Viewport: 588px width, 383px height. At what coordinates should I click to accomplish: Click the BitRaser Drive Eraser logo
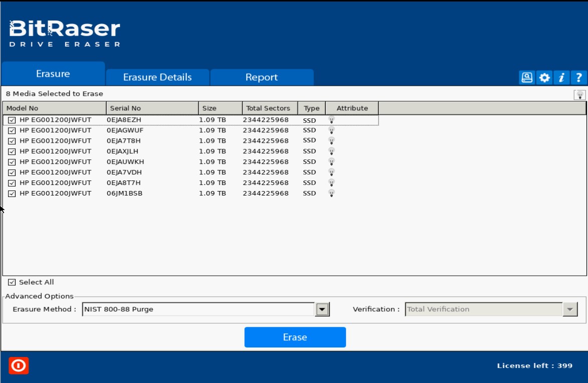coord(65,34)
